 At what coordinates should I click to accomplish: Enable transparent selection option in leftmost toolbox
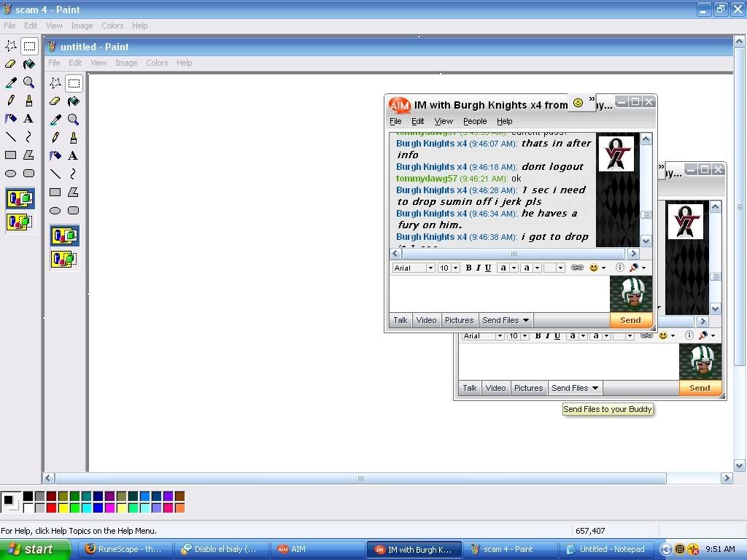(x=20, y=222)
